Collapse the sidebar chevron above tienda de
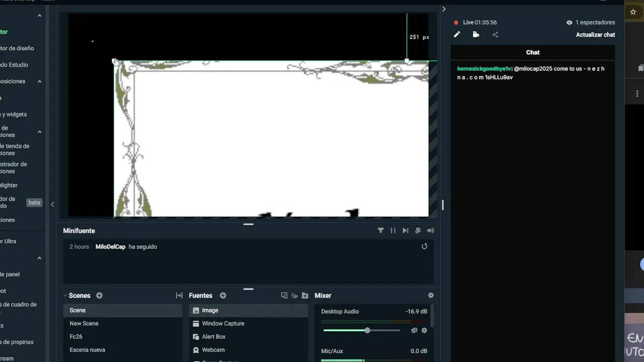This screenshot has width=644, height=362. [39, 132]
